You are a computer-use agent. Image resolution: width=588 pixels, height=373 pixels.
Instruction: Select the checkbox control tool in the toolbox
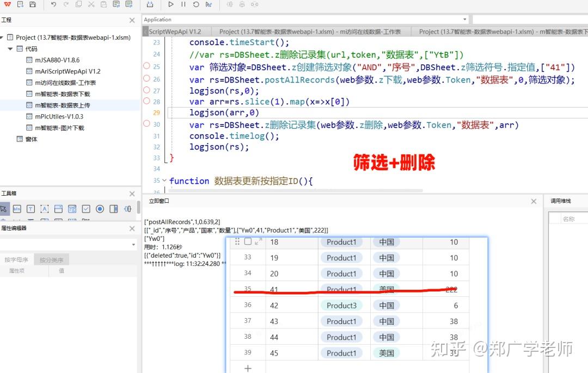point(85,209)
